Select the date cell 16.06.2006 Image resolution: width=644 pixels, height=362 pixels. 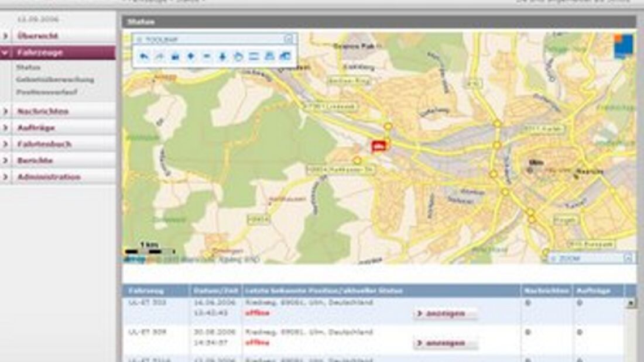(x=215, y=303)
